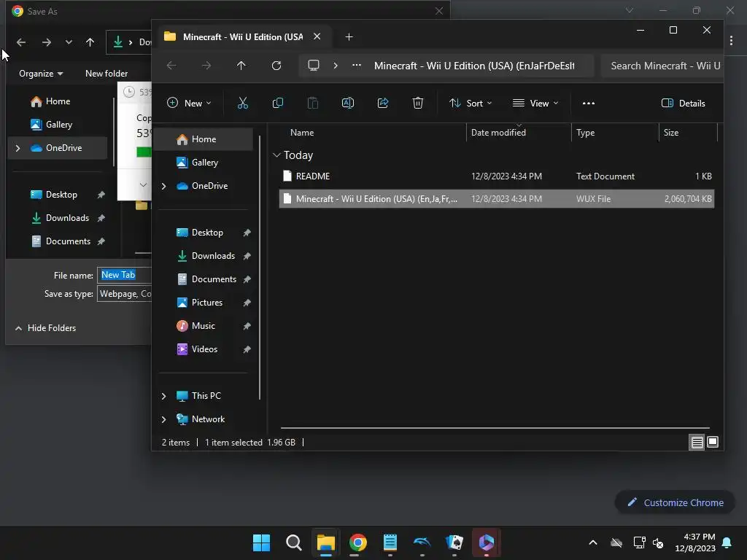Open Videos in Explorer sidebar
Image resolution: width=747 pixels, height=560 pixels.
click(205, 349)
